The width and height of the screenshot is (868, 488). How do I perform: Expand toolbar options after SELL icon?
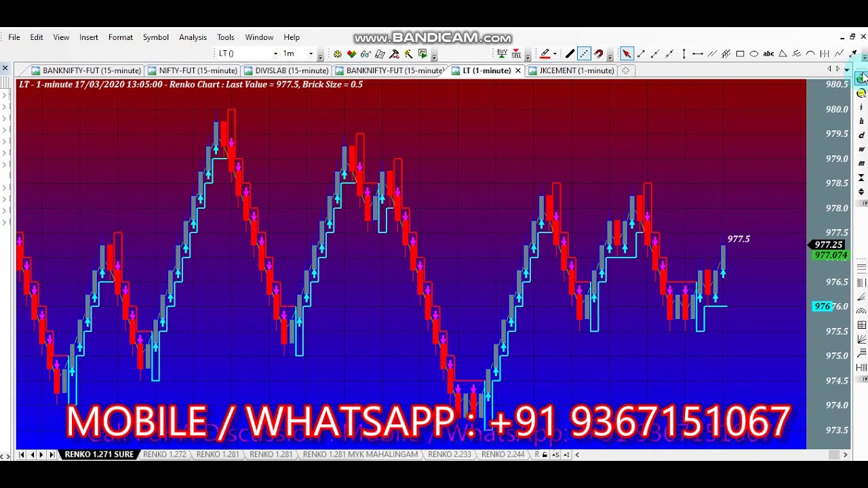[528, 56]
